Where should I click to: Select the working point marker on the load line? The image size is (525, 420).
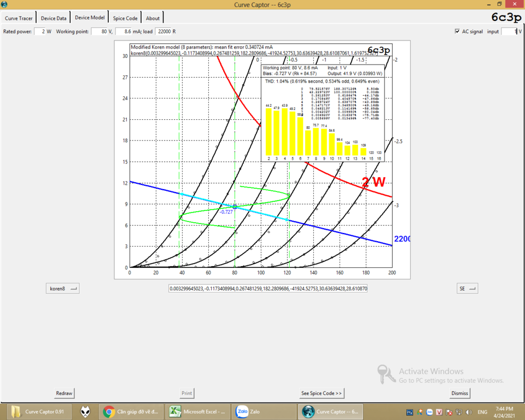click(x=235, y=207)
